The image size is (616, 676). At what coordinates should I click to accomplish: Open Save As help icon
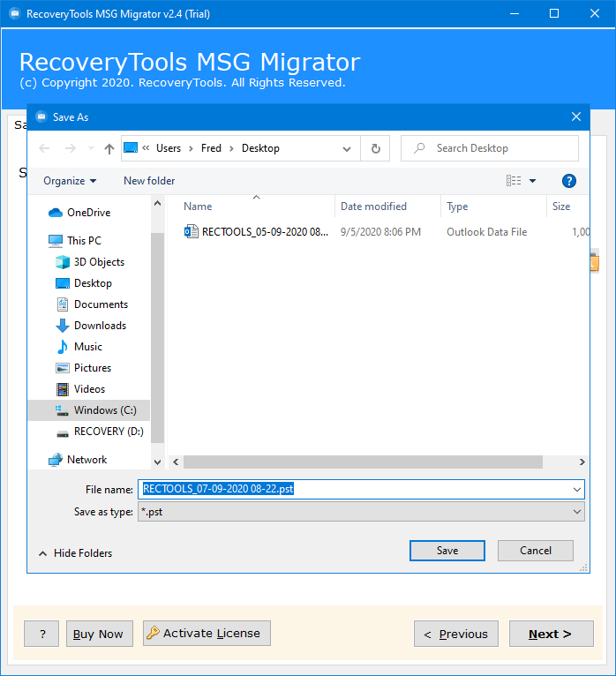[568, 181]
